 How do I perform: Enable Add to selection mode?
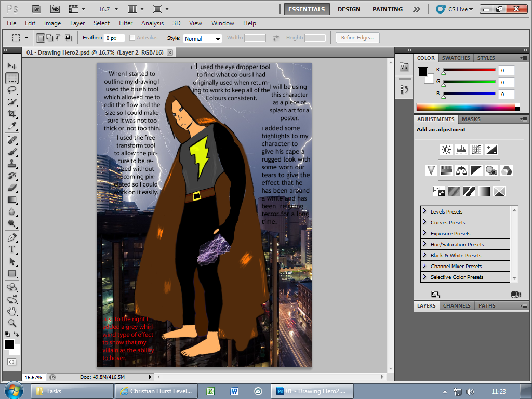coord(49,37)
